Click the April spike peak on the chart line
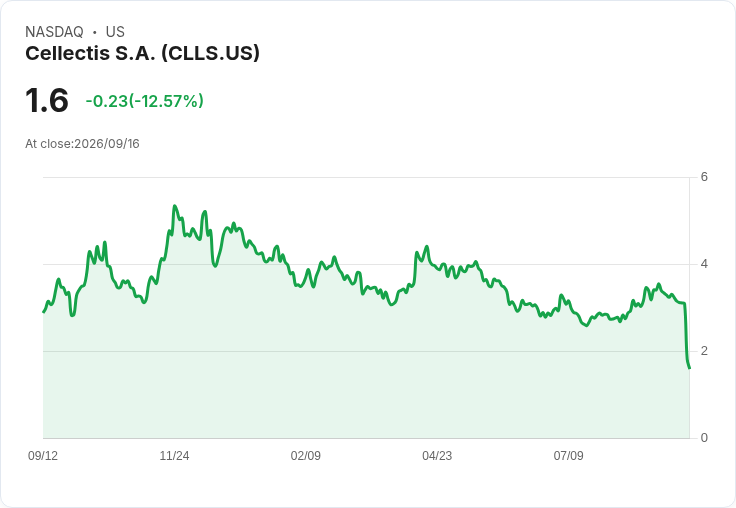This screenshot has width=736, height=508. 427,246
